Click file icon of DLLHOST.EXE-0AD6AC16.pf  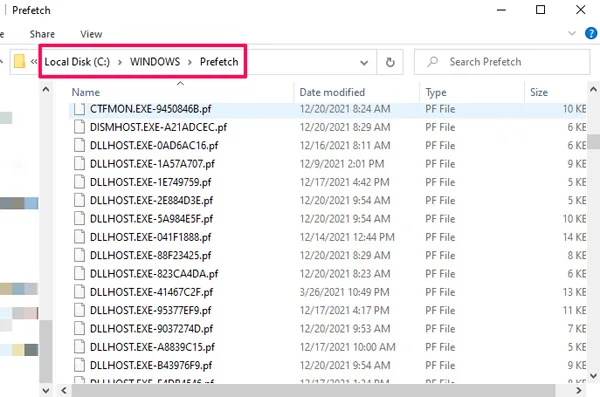[x=79, y=145]
